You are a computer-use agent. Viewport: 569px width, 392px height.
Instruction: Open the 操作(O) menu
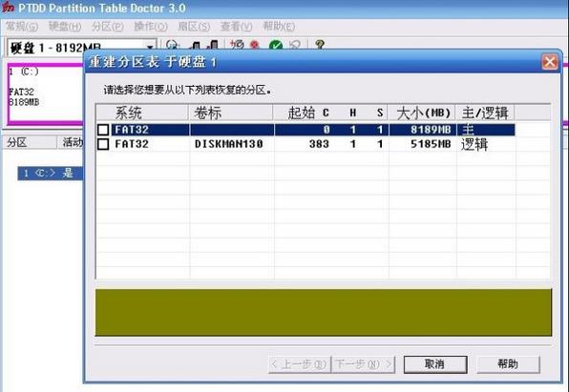[151, 27]
